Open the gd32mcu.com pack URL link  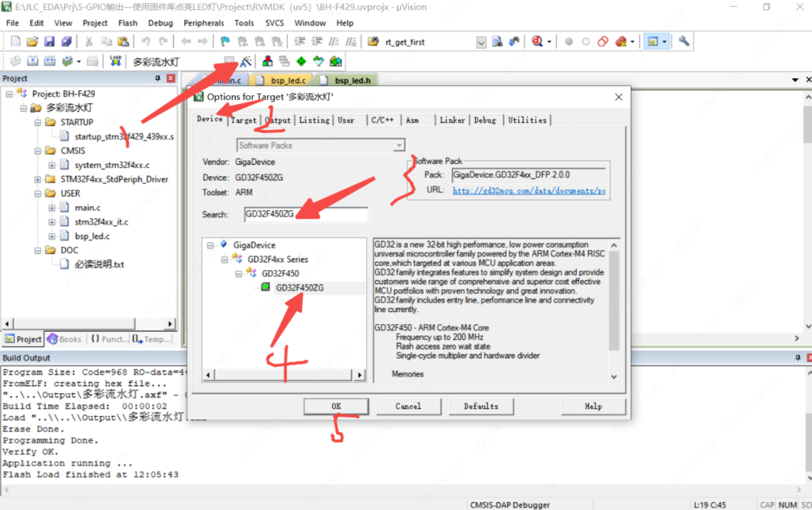[x=528, y=191]
